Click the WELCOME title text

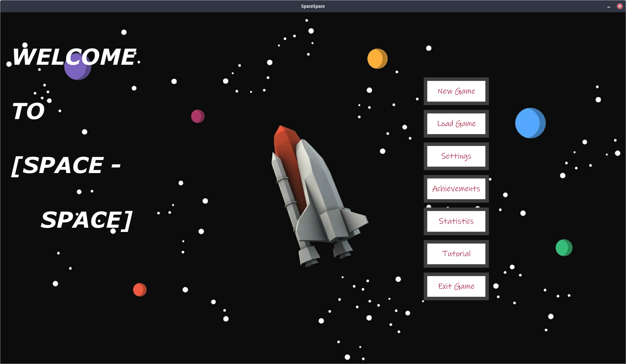pyautogui.click(x=74, y=57)
